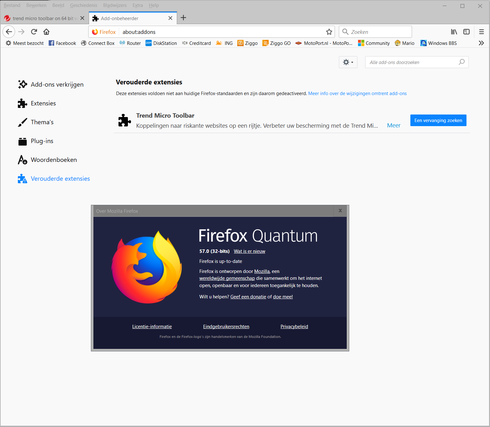This screenshot has width=490, height=427.
Task: Open the Help menu
Action: point(154,5)
